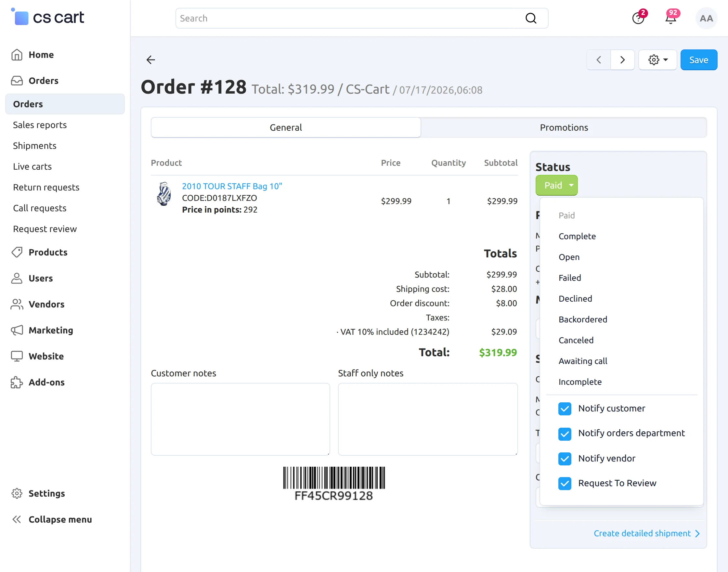Select the Backordered status option

(x=583, y=319)
